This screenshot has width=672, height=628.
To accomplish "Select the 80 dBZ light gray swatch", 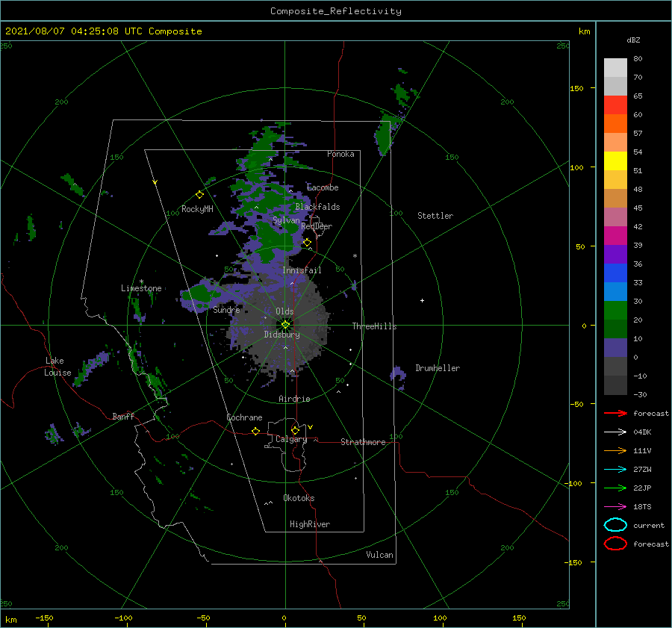I will click(x=615, y=67).
